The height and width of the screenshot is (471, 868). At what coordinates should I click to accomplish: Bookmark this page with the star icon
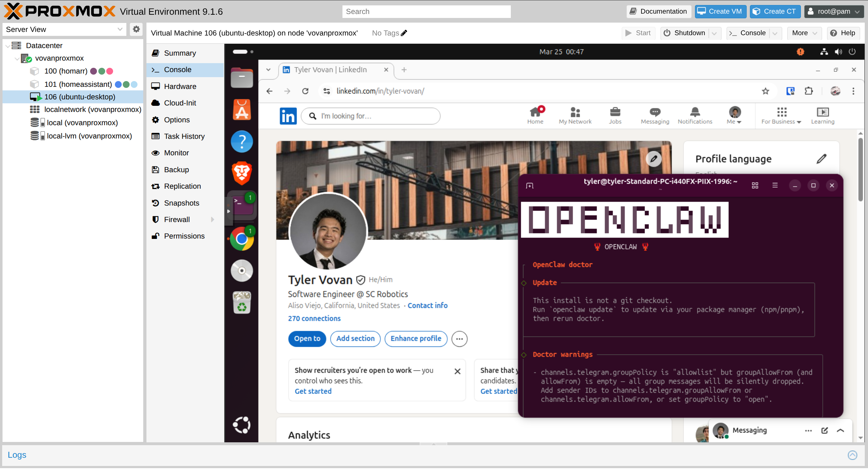pos(766,91)
